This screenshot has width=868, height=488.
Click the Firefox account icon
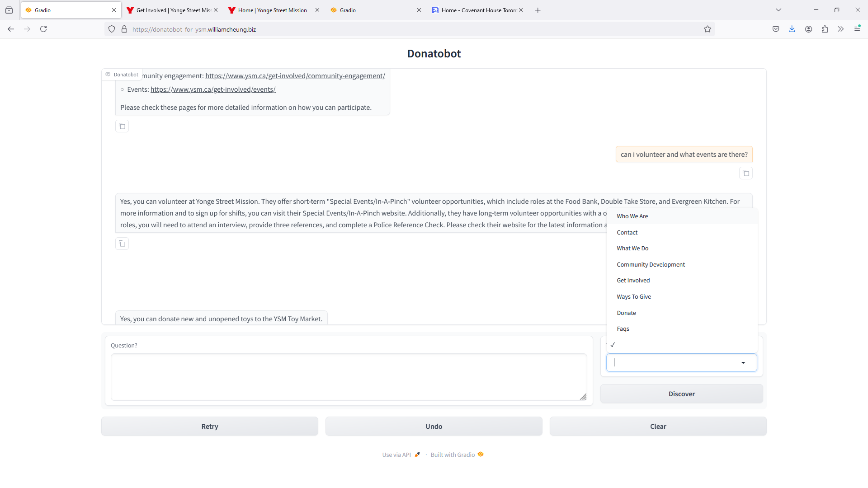coord(808,29)
